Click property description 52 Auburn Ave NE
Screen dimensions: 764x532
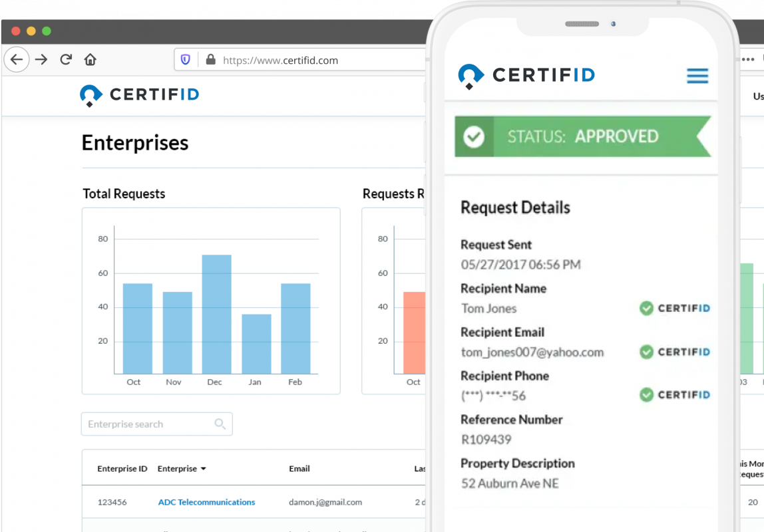pos(510,484)
